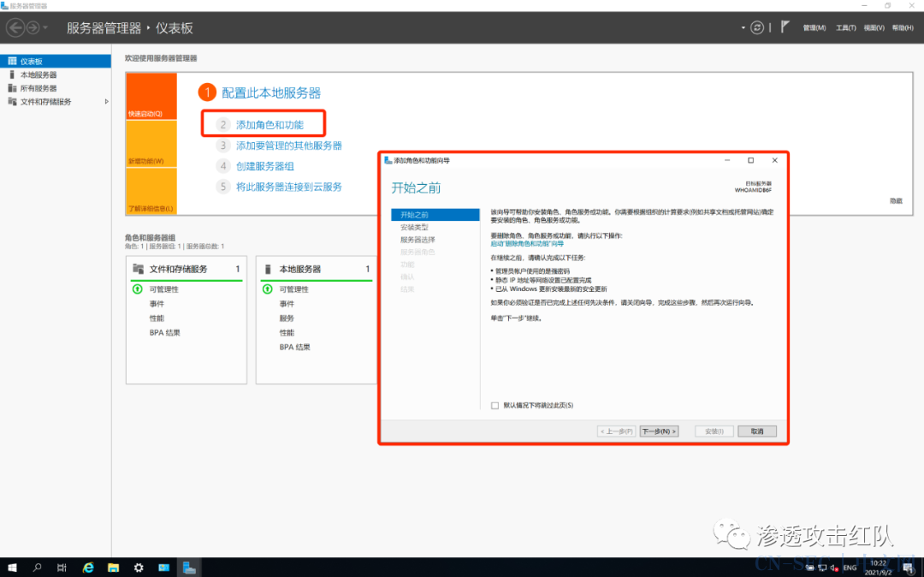Select the 开始之前 wizard step
Viewport: 924px width, 577px height.
pos(435,215)
